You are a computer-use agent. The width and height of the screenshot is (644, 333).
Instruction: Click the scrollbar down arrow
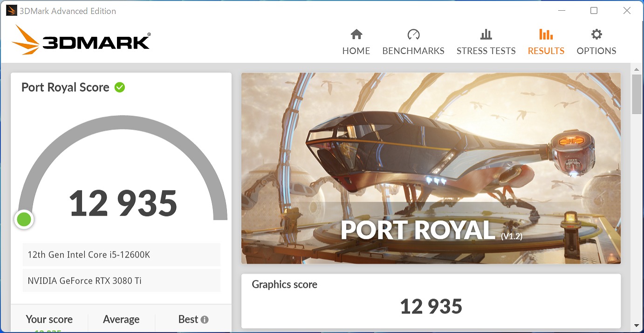coord(637,325)
